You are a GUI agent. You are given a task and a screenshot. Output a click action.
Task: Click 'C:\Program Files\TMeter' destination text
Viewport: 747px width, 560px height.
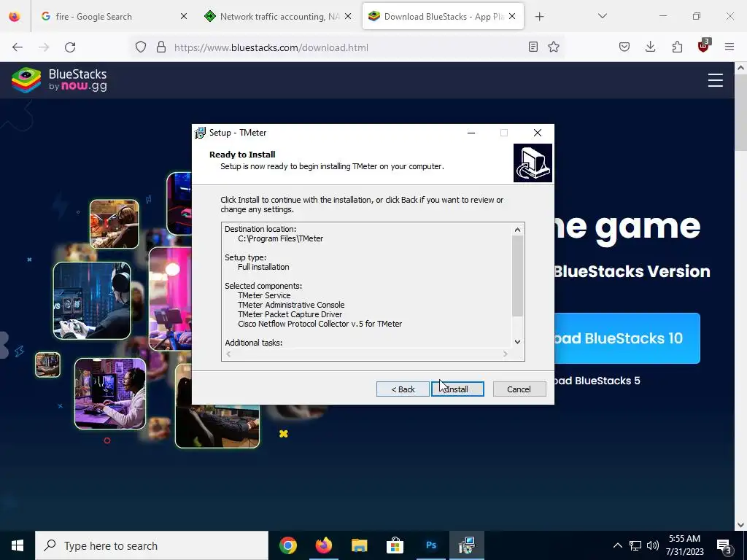tap(281, 238)
